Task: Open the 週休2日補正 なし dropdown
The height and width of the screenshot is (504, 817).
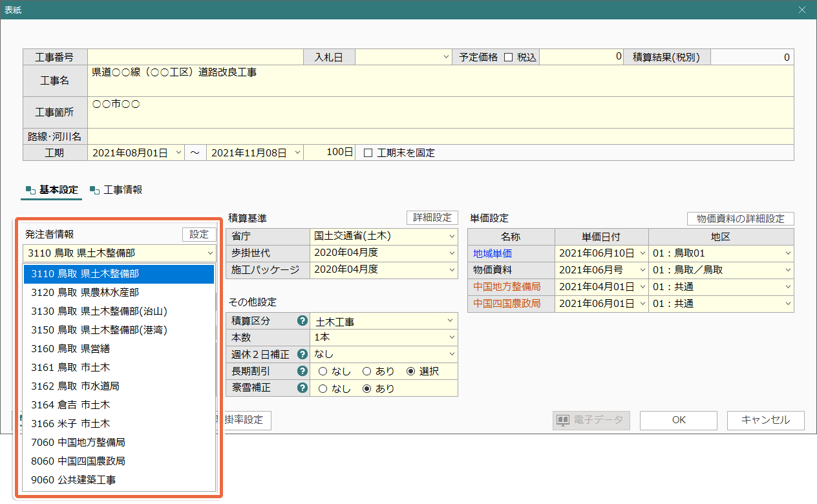Action: [451, 354]
